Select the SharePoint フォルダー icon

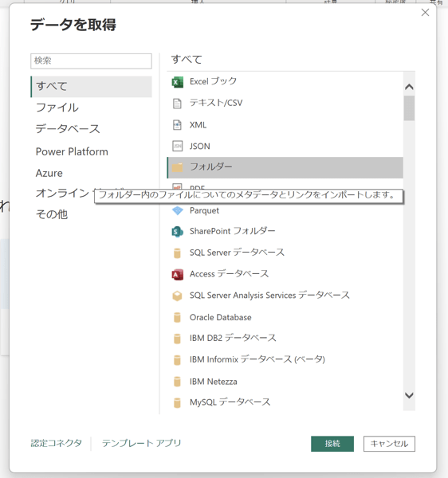click(x=177, y=232)
